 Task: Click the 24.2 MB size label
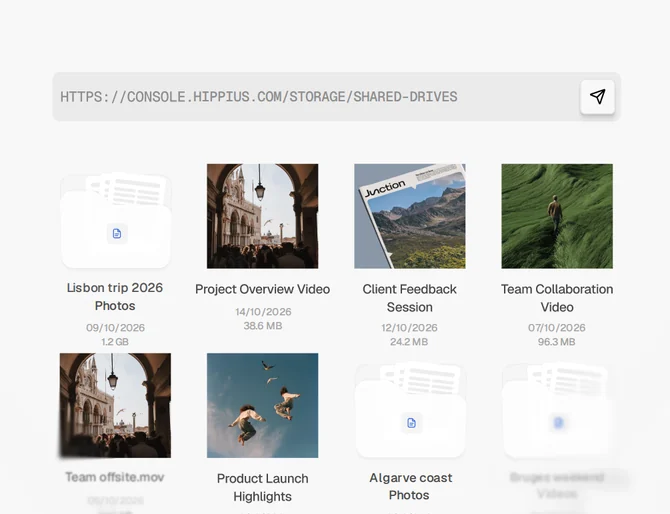pos(409,342)
